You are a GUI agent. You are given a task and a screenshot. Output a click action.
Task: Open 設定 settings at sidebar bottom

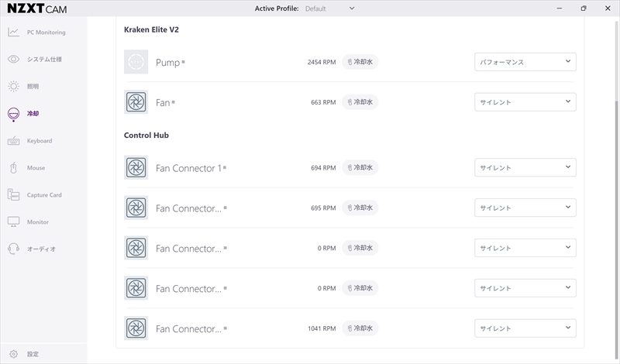pyautogui.click(x=31, y=354)
